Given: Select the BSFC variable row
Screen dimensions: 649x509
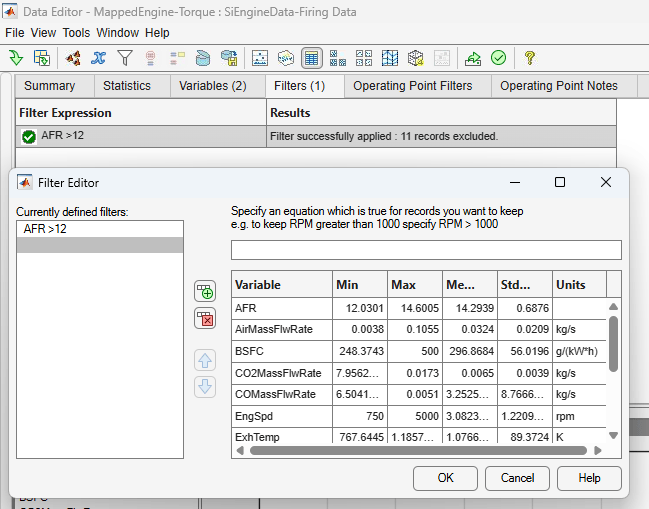Looking at the screenshot, I should (419, 351).
